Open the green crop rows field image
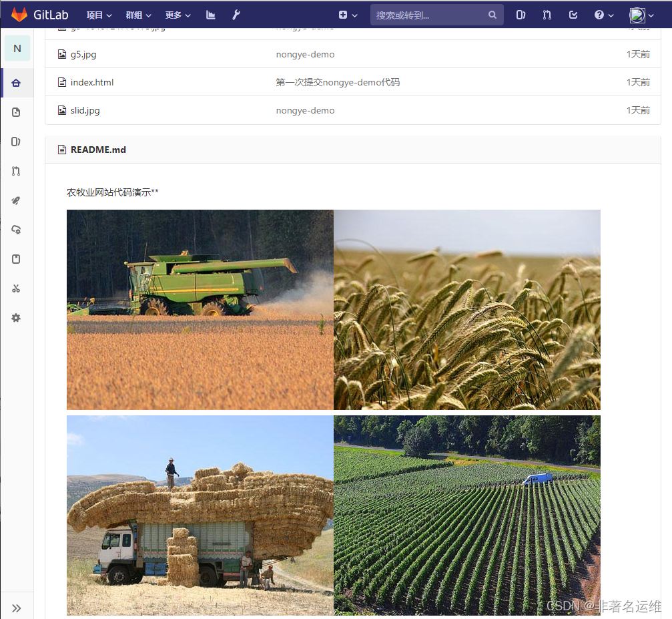This screenshot has height=619, width=672. click(x=467, y=515)
